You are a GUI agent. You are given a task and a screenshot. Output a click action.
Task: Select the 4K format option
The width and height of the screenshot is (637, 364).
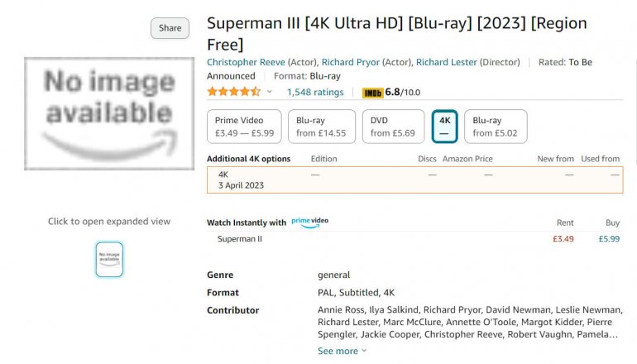coord(444,127)
